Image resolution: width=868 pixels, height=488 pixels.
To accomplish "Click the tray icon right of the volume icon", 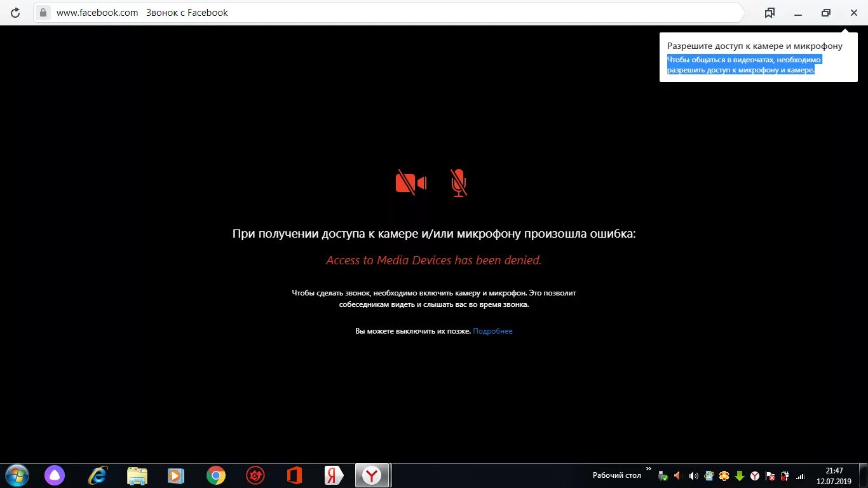I will 709,476.
